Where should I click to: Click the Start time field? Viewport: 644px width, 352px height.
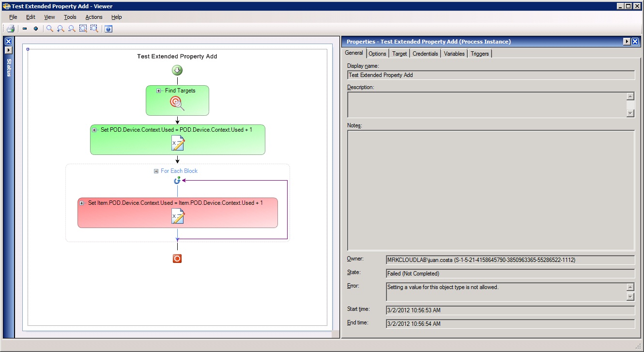click(510, 310)
